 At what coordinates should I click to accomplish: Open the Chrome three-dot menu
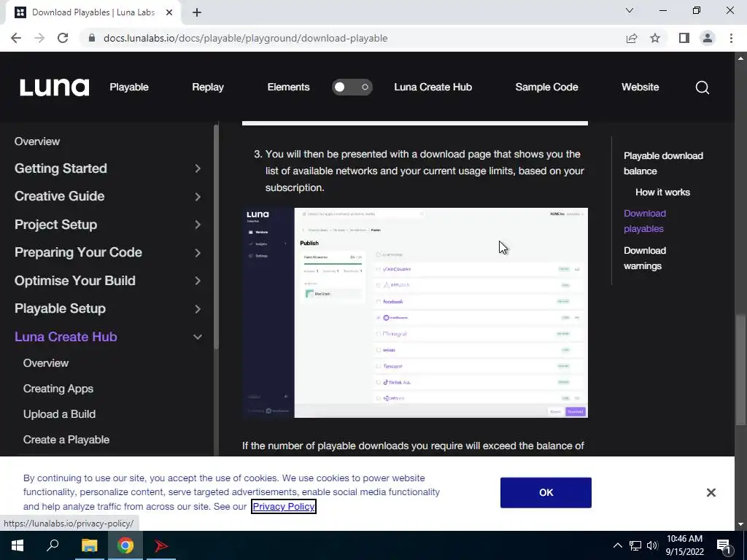731,38
